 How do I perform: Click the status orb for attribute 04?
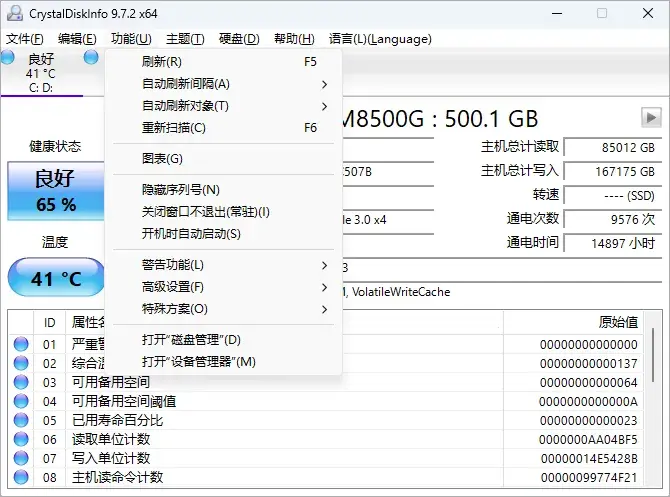tap(21, 401)
